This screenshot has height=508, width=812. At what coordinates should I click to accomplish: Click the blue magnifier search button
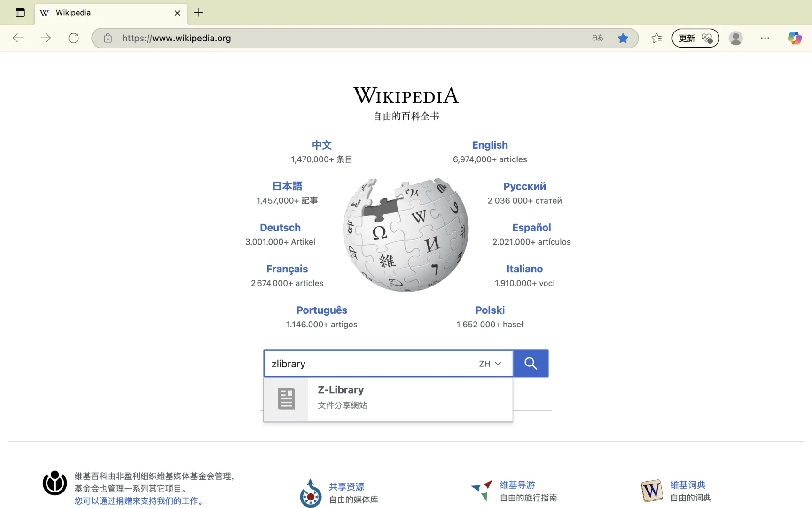pyautogui.click(x=531, y=364)
